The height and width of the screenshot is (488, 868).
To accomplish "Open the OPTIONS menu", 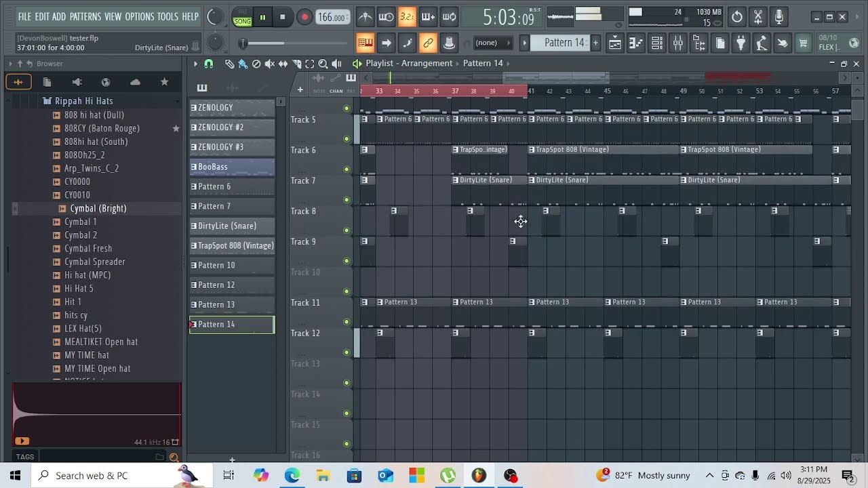I will tap(140, 16).
